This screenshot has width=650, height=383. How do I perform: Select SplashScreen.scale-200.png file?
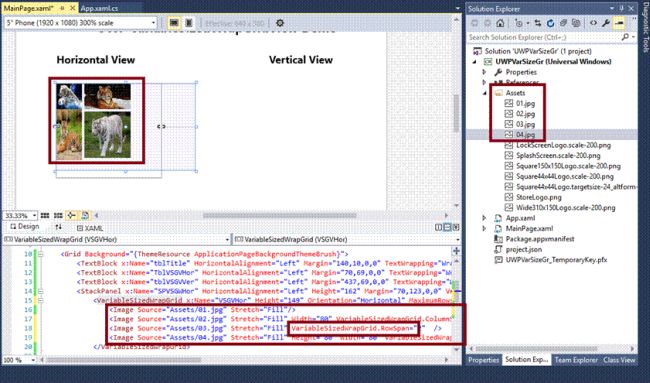click(x=558, y=155)
